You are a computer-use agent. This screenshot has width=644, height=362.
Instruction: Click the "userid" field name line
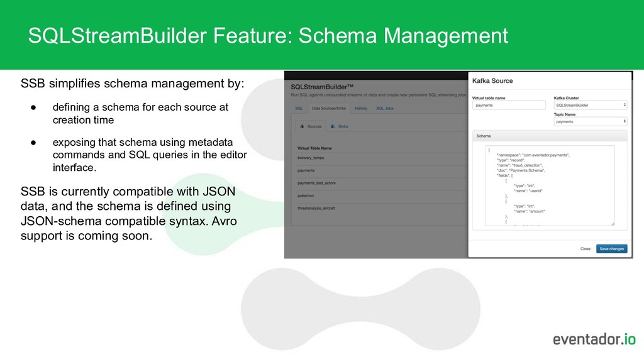click(528, 191)
